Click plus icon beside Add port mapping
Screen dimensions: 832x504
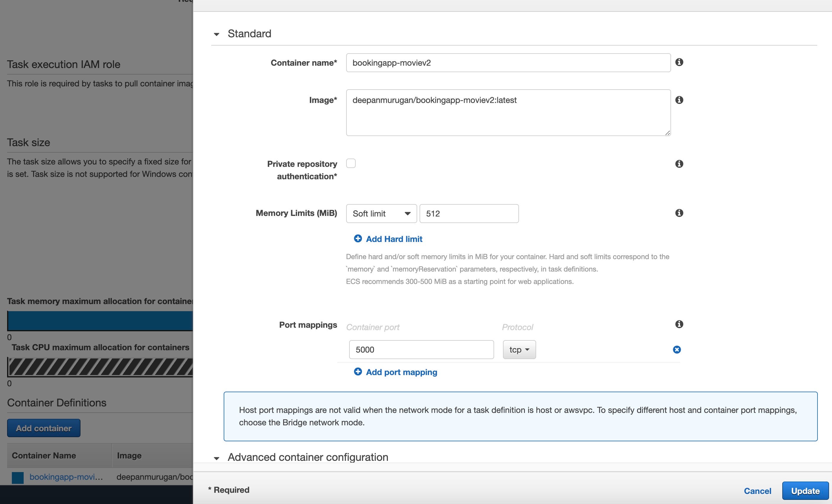click(x=358, y=372)
